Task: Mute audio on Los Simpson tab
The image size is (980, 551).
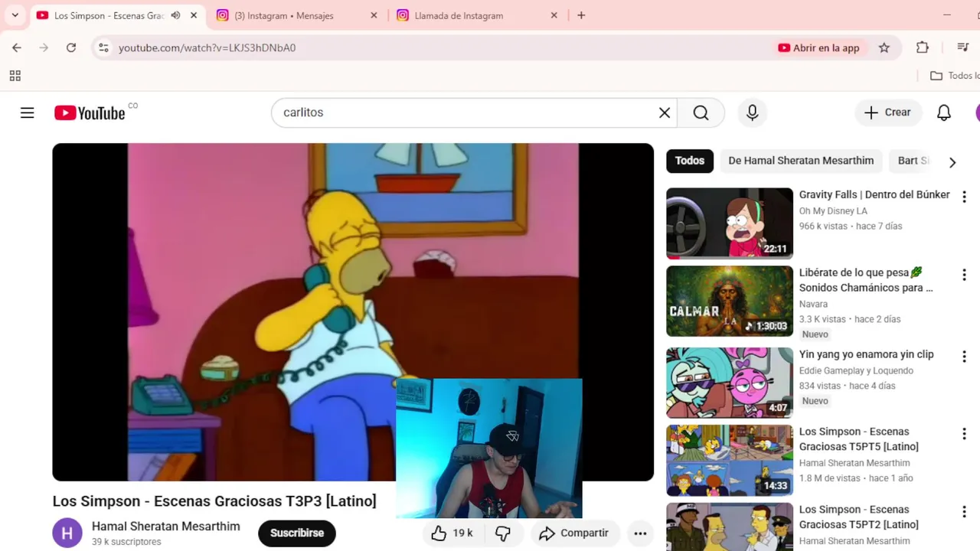Action: 175,15
